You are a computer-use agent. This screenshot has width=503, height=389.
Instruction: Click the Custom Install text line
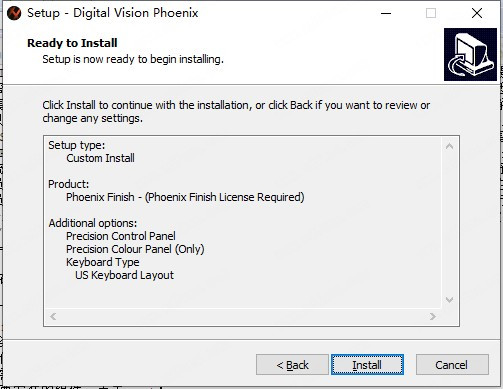(100, 158)
